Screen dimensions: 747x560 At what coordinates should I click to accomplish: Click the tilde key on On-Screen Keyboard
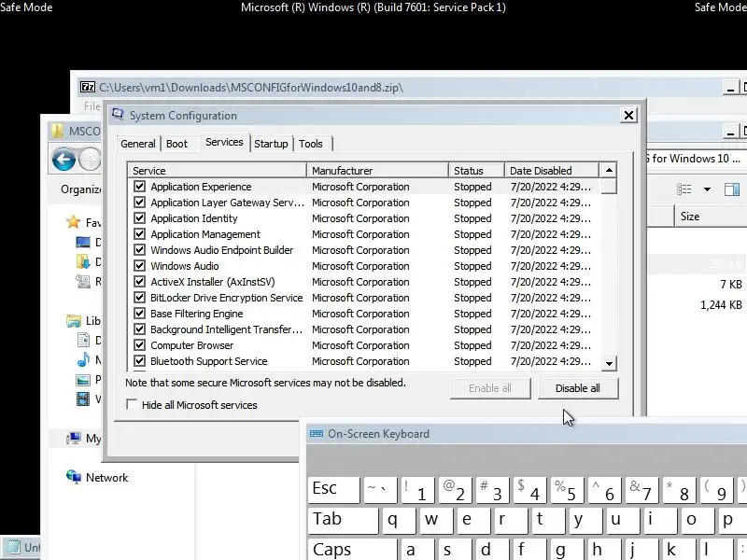380,489
